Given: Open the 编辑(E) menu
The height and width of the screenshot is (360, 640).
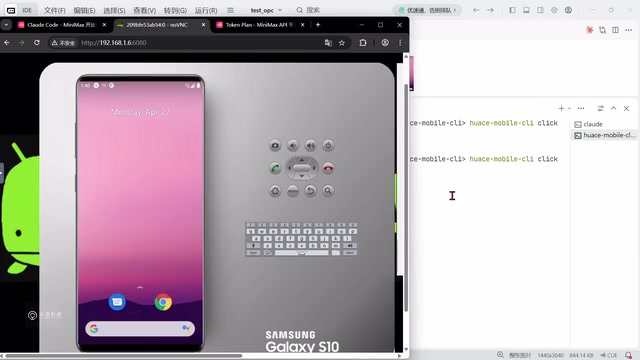Looking at the screenshot, I should [84, 10].
